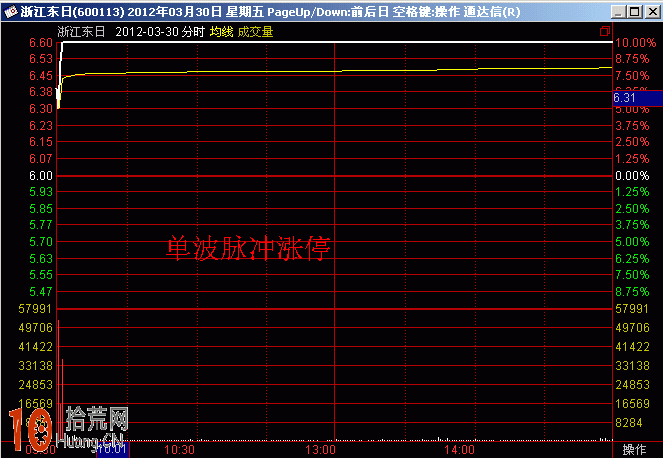Minimize the 浙江东日 chart window

click(618, 12)
